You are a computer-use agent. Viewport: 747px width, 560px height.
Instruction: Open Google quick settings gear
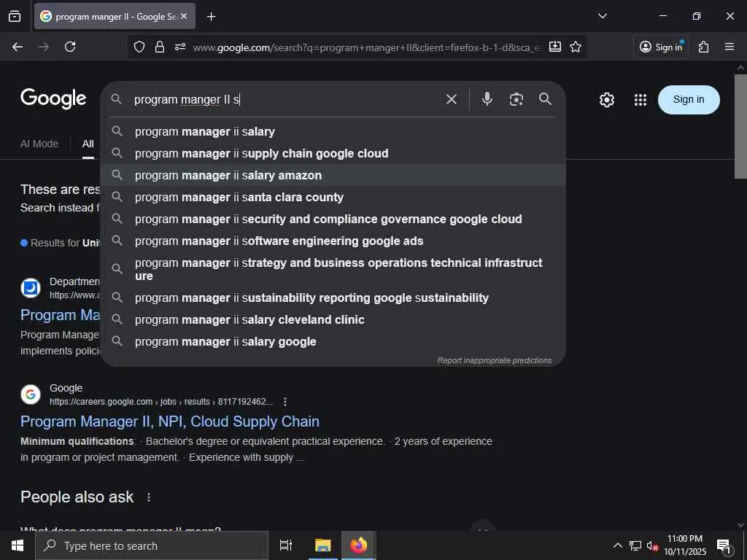click(x=606, y=100)
